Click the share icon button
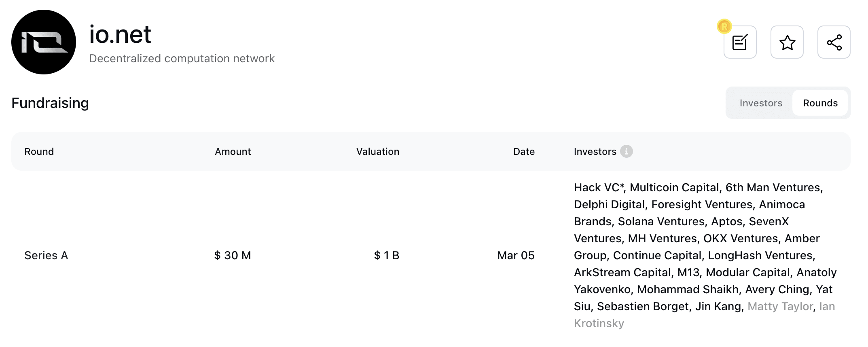This screenshot has height=347, width=868. coord(834,42)
